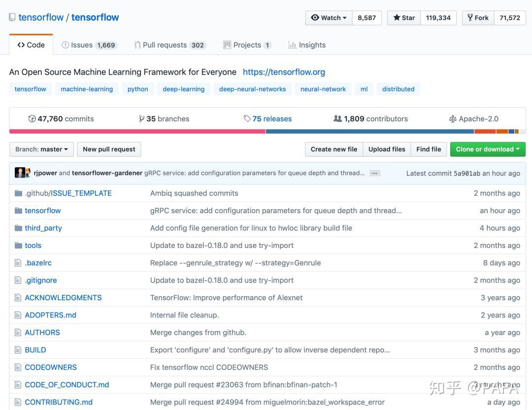532x410 pixels.
Task: Click the repository book icon
Action: pos(11,16)
